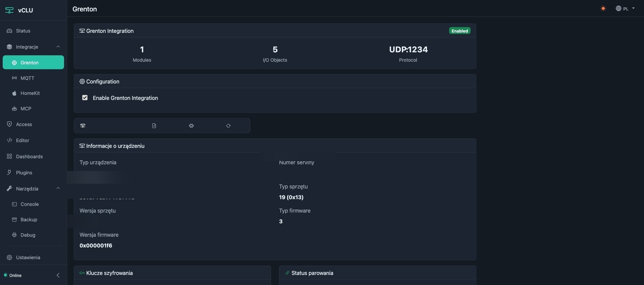644x285 pixels.
Task: Click the UDP:1234 protocol value
Action: click(x=408, y=50)
